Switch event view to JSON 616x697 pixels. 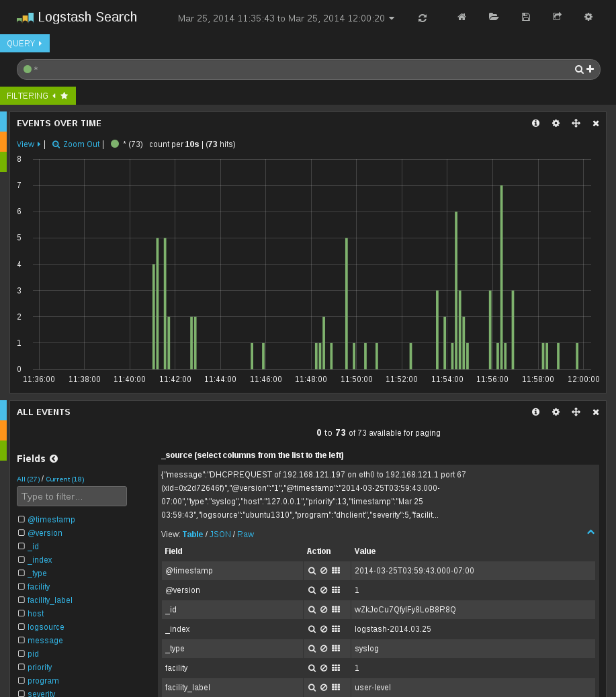coord(220,535)
